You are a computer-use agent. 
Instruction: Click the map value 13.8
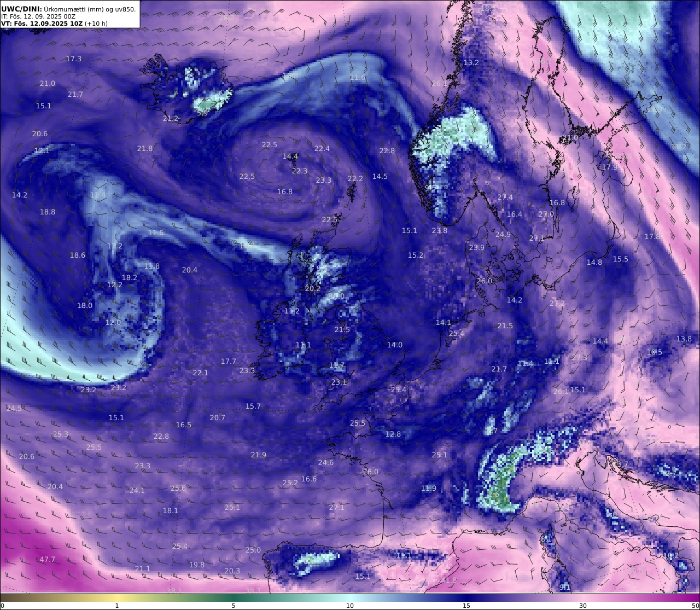[684, 339]
